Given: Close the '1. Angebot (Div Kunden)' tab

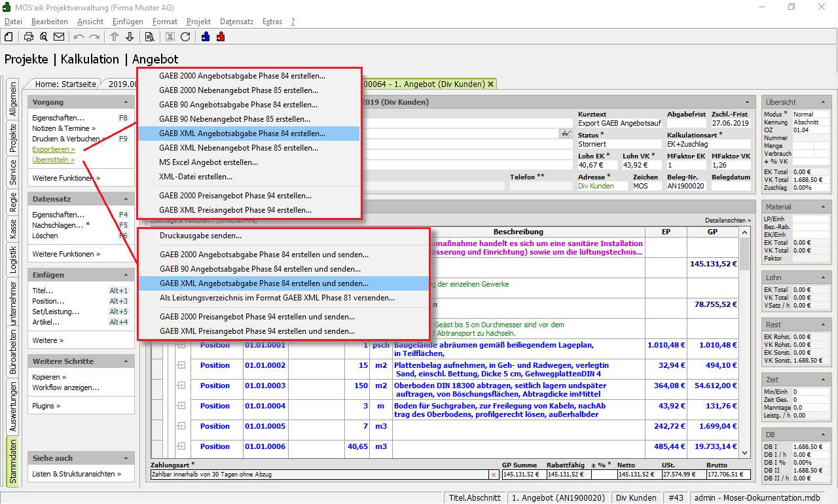Looking at the screenshot, I should [490, 84].
